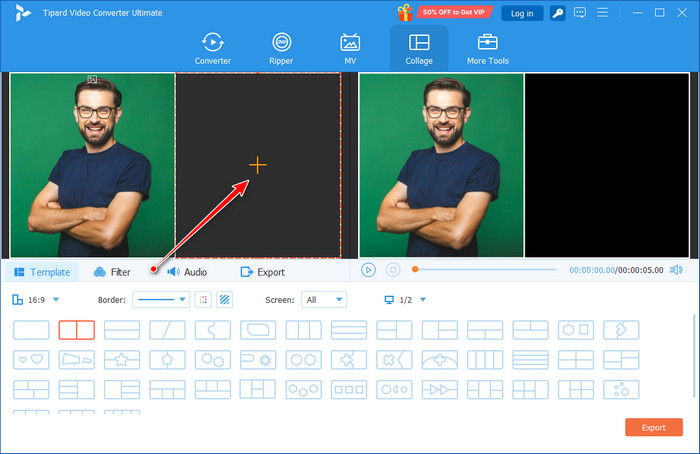
Task: Open the Border line style dropdown
Action: tap(161, 300)
